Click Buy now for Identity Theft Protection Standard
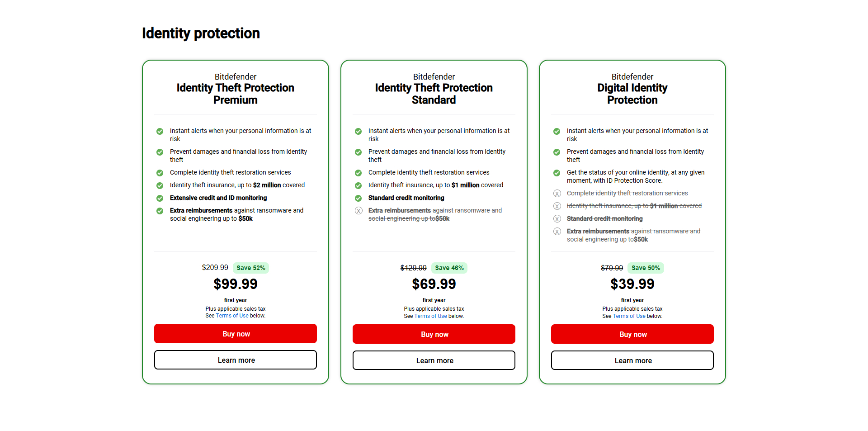868x431 pixels. pyautogui.click(x=434, y=334)
